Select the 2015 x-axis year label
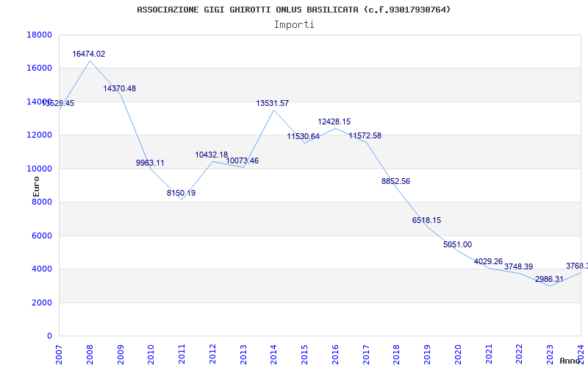Image resolution: width=588 pixels, height=368 pixels. point(304,355)
